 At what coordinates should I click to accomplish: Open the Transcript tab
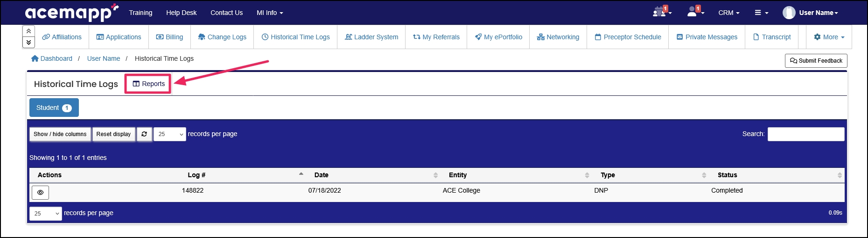(772, 37)
